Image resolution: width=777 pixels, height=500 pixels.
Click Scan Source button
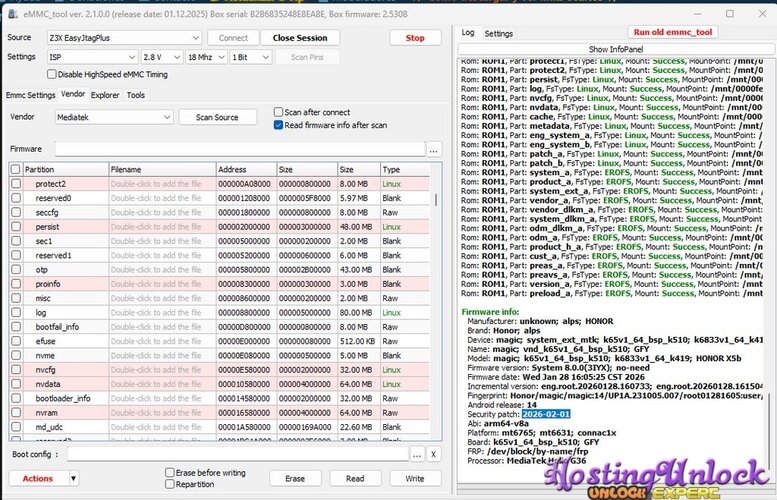217,117
